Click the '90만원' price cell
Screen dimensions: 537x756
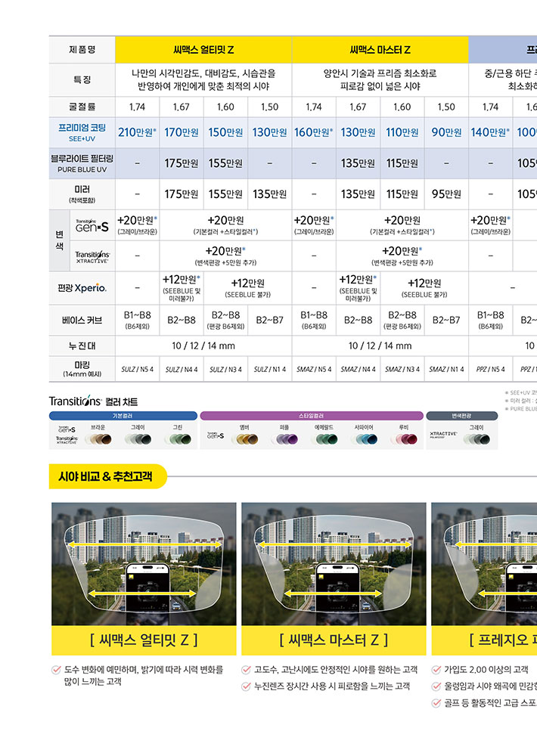[x=446, y=132]
